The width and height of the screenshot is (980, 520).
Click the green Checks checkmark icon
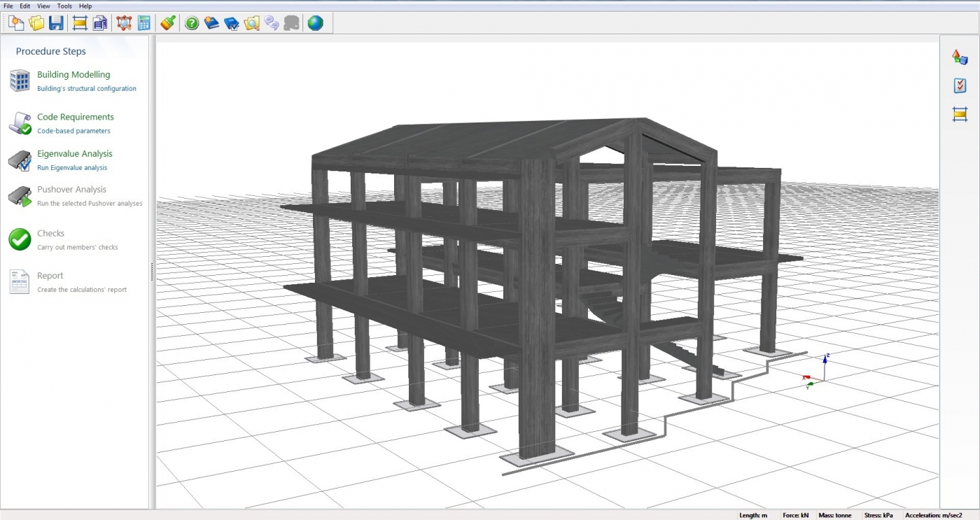coord(20,239)
